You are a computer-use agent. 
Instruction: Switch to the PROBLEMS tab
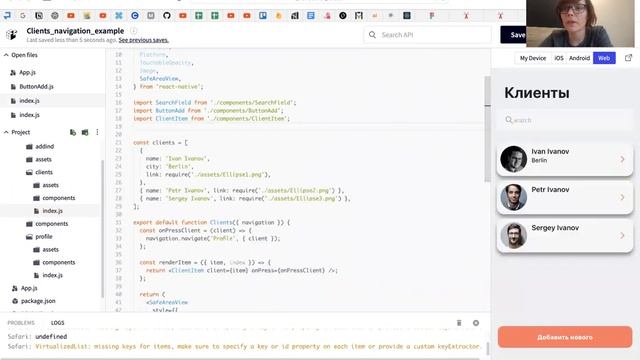(x=21, y=323)
